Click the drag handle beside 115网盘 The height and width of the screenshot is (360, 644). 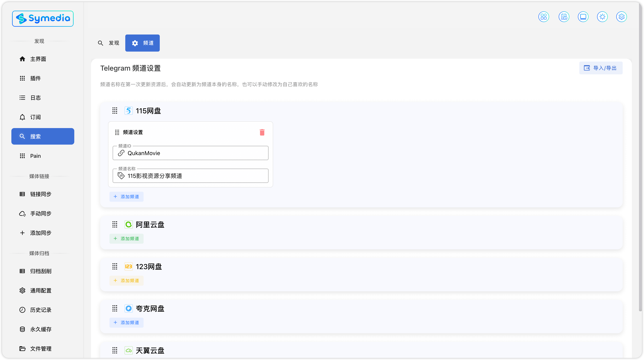115,111
